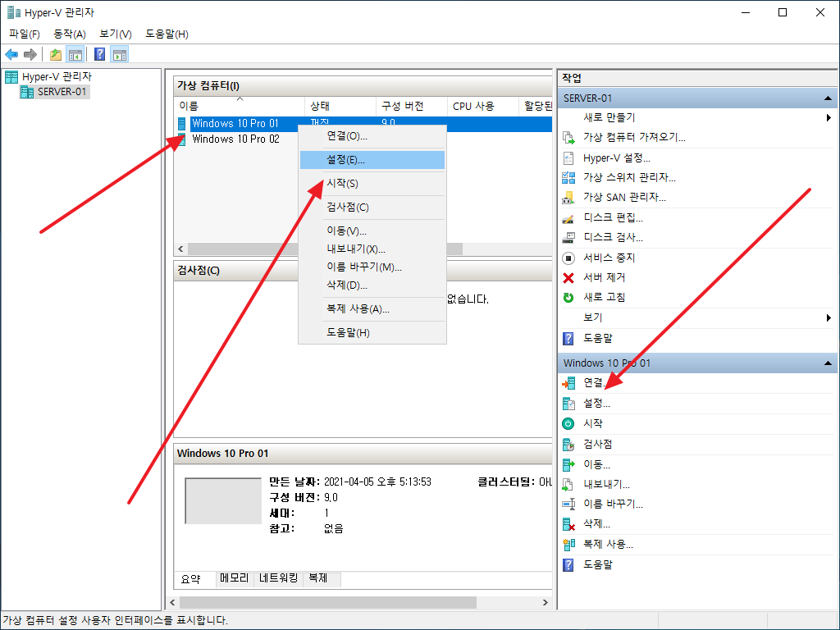
Task: Select the Windows 10 Pro 02 row
Action: tap(235, 139)
